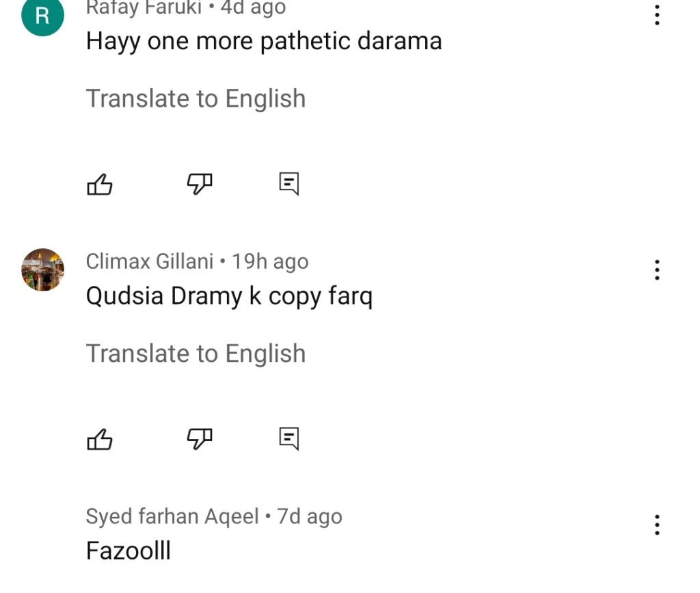Viewport: 700px width, 593px height.
Task: Translate 'Qudsia Dramy k copy farq' to English
Action: point(196,354)
